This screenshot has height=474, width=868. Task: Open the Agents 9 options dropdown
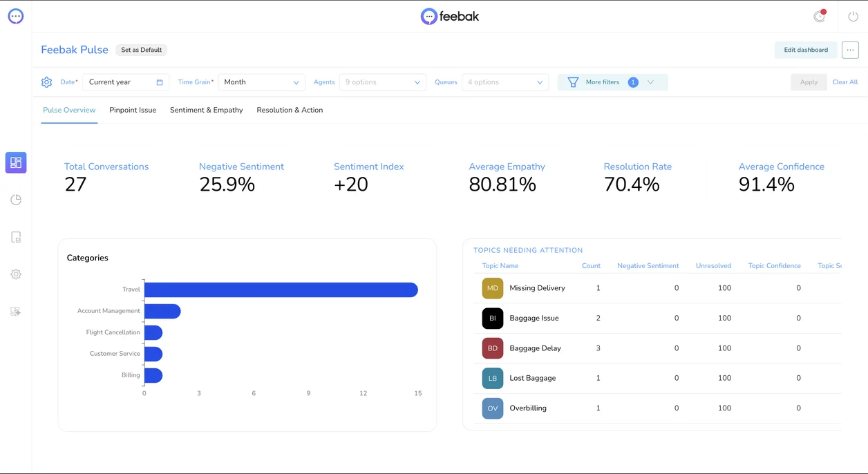click(382, 82)
